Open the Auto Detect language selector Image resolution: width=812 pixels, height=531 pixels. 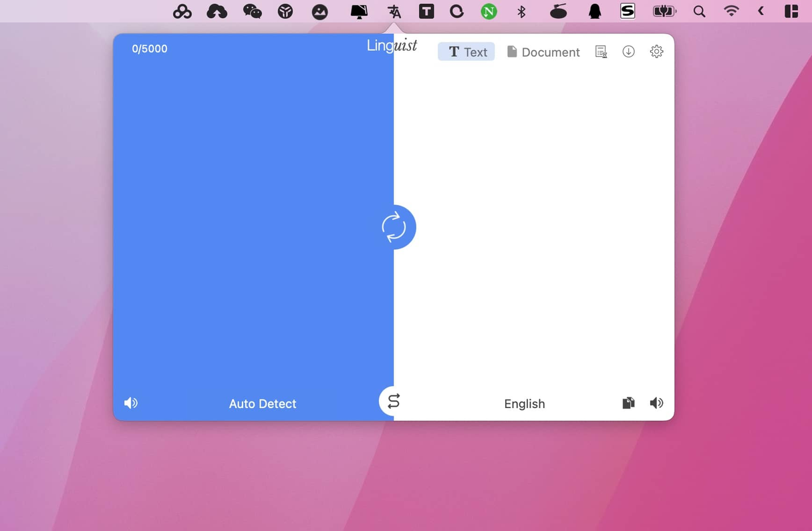263,403
